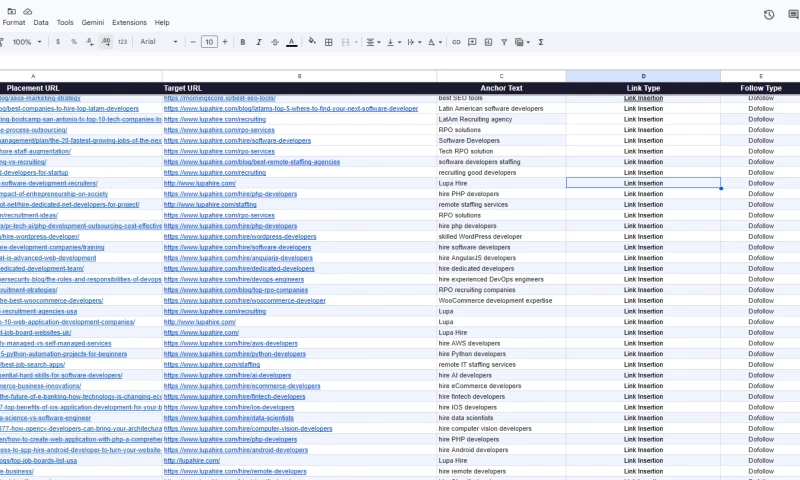Open the borders tool
This screenshot has width=800, height=480.
[329, 42]
